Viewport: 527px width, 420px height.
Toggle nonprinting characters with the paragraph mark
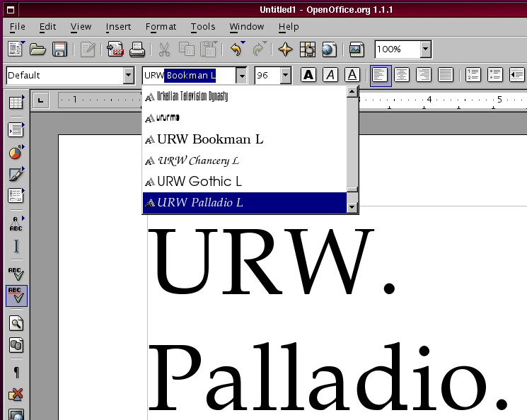16,373
